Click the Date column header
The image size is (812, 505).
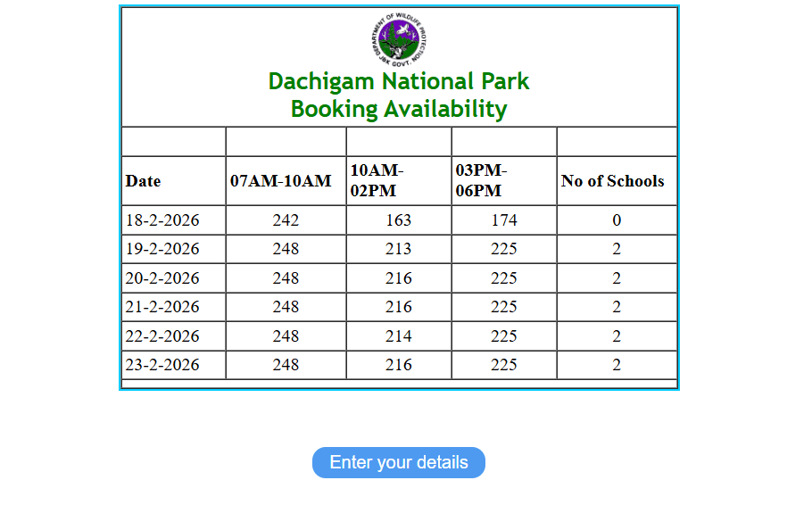[144, 181]
